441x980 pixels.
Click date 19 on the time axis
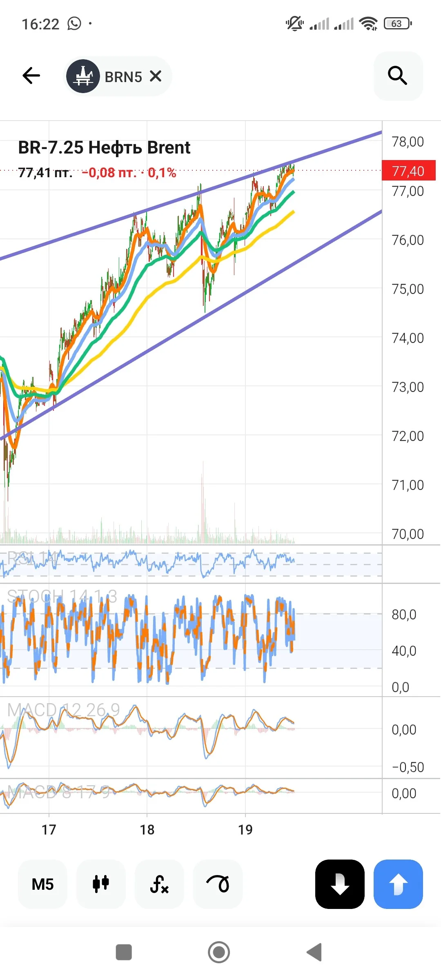(245, 830)
